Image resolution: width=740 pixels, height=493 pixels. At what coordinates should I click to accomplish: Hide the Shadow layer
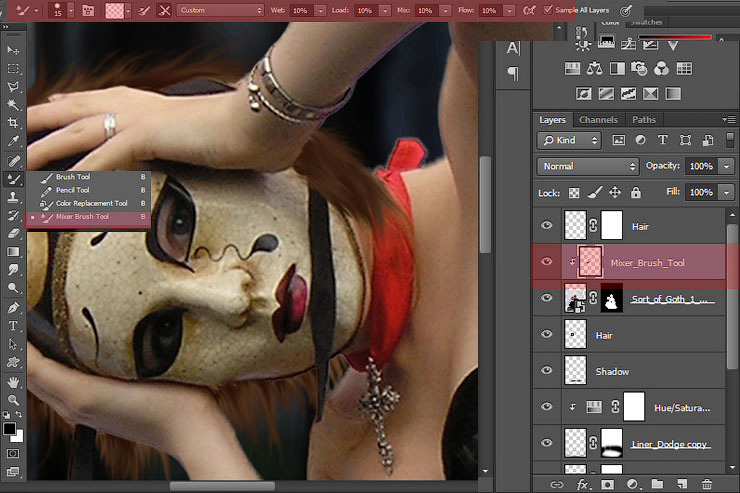546,371
